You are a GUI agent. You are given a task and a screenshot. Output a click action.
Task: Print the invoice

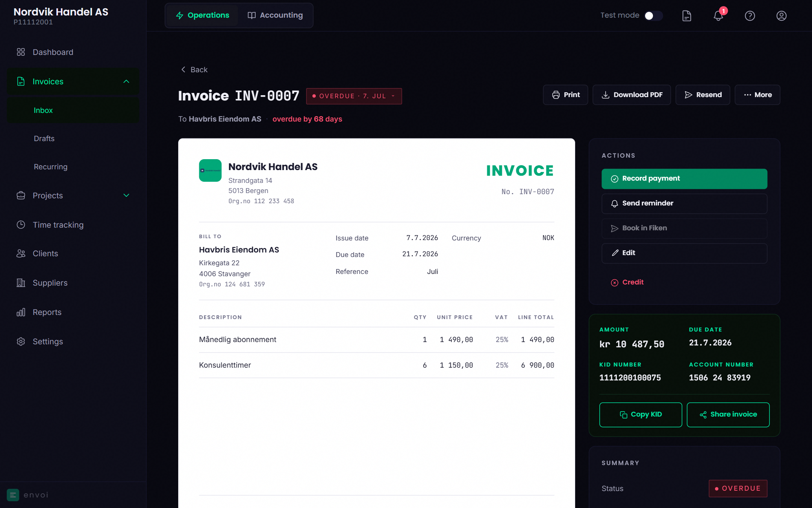pyautogui.click(x=565, y=95)
